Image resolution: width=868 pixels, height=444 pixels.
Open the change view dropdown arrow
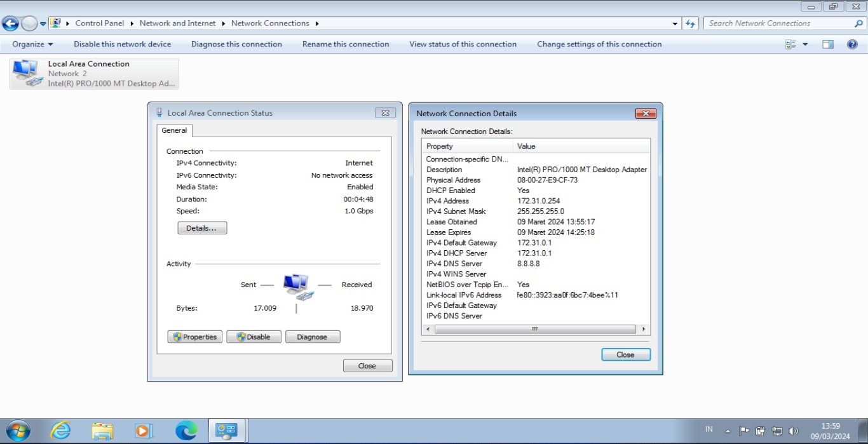click(805, 44)
